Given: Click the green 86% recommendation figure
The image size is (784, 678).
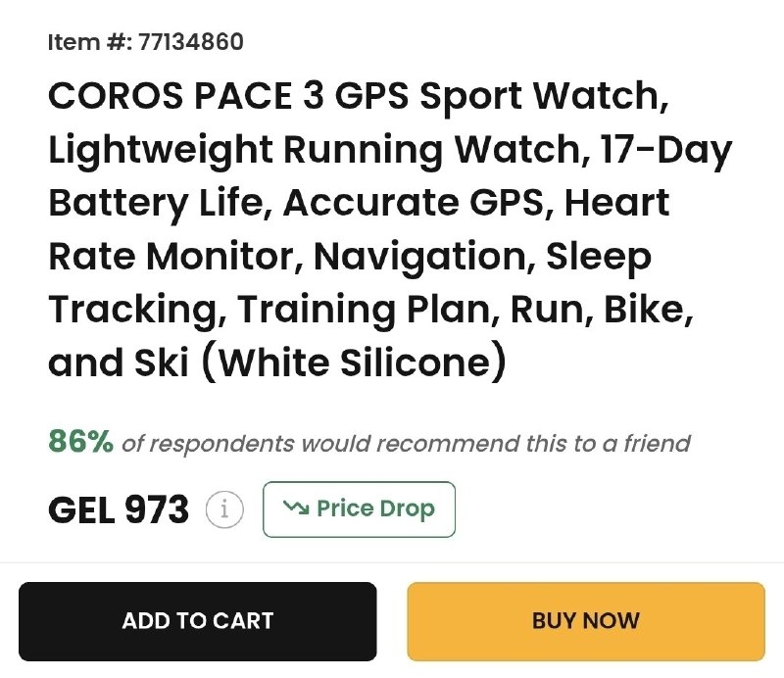Looking at the screenshot, I should tap(80, 443).
